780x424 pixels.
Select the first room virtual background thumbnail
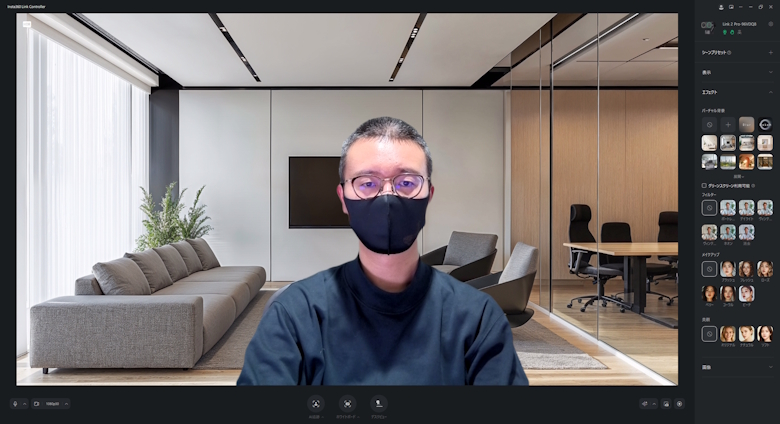(709, 143)
